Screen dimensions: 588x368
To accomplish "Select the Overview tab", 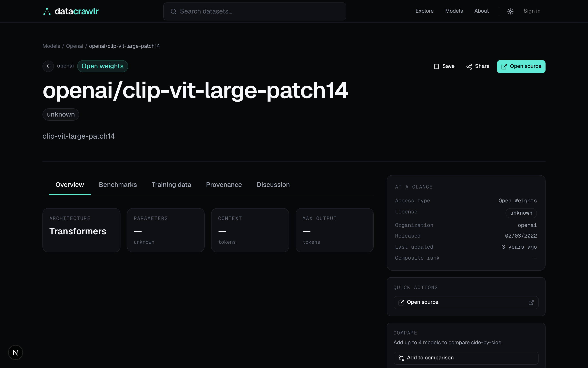I will click(70, 185).
